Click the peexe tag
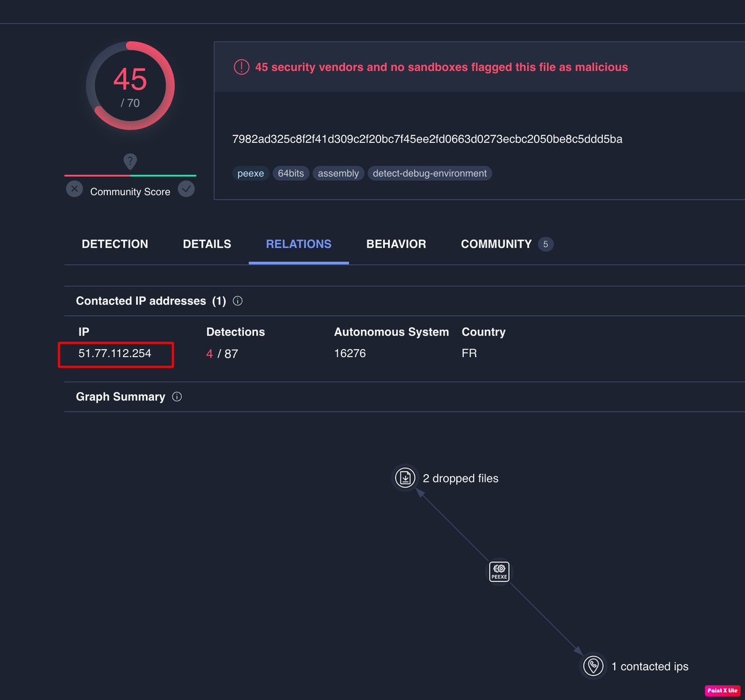The height and width of the screenshot is (700, 745). (x=251, y=173)
